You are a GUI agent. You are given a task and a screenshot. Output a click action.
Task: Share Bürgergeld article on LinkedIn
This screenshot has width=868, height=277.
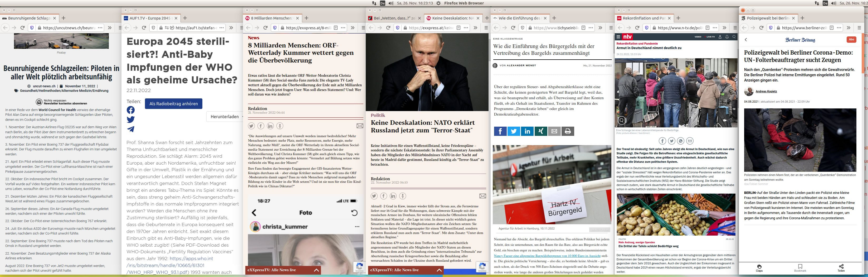(527, 131)
